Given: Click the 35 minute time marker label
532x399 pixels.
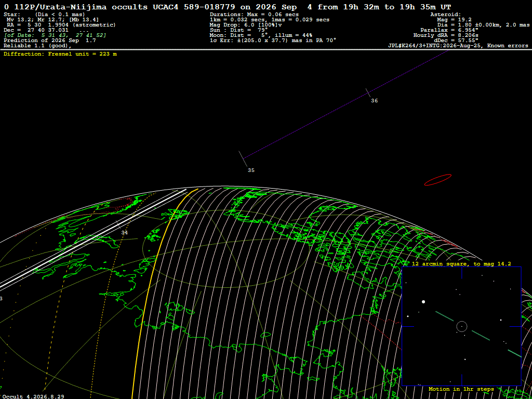Looking at the screenshot, I should (x=251, y=170).
